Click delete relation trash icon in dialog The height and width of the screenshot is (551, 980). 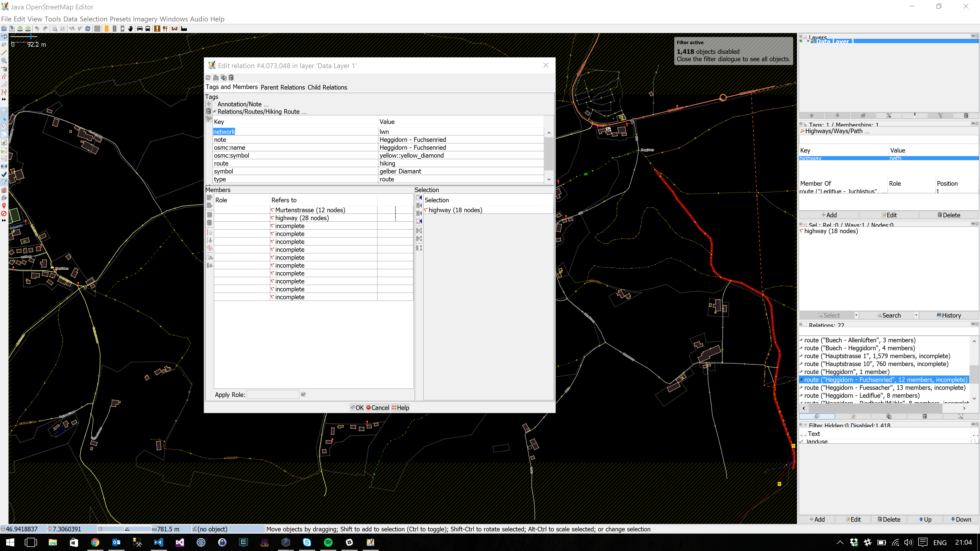(231, 78)
